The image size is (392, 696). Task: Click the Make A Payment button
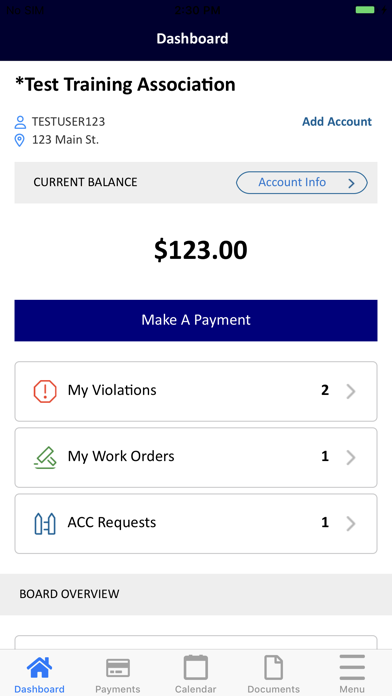coord(196,320)
